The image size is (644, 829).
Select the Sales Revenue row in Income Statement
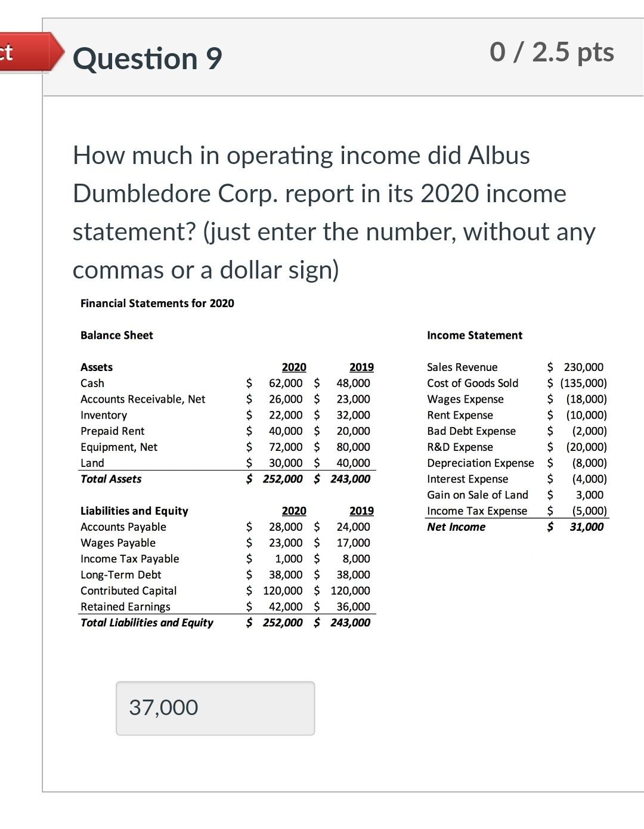point(462,367)
